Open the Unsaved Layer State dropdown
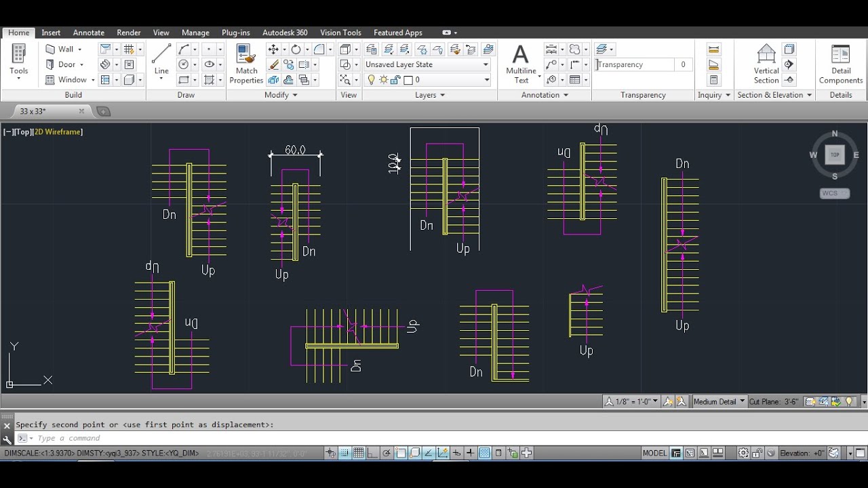The image size is (868, 488). 427,64
